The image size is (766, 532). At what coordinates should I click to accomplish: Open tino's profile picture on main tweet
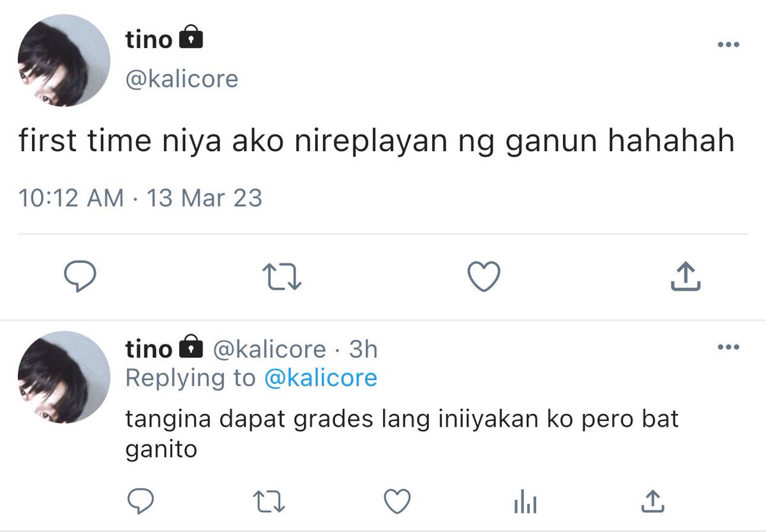point(64,61)
